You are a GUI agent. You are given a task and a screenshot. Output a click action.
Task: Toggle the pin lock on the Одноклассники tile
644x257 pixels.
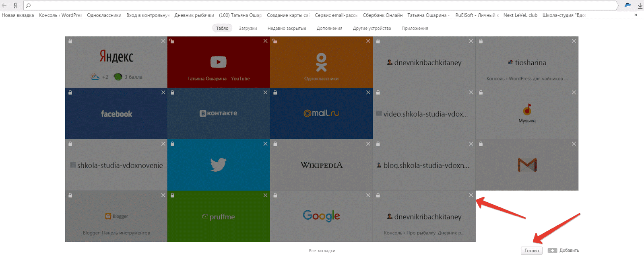point(275,41)
